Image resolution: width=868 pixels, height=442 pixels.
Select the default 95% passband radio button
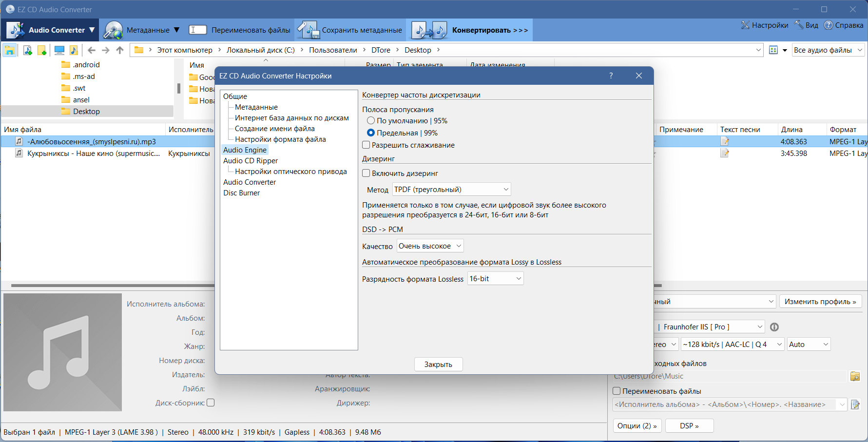[x=371, y=120]
